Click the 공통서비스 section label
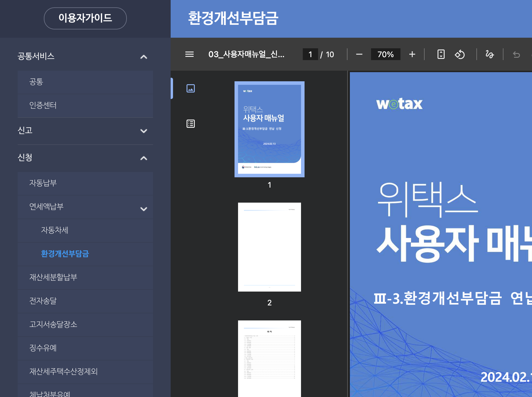This screenshot has width=532, height=397. point(36,56)
